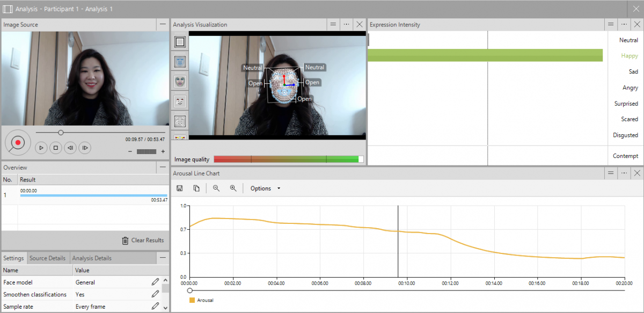Edit the Sample rate setting with the pencil icon

[x=155, y=306]
